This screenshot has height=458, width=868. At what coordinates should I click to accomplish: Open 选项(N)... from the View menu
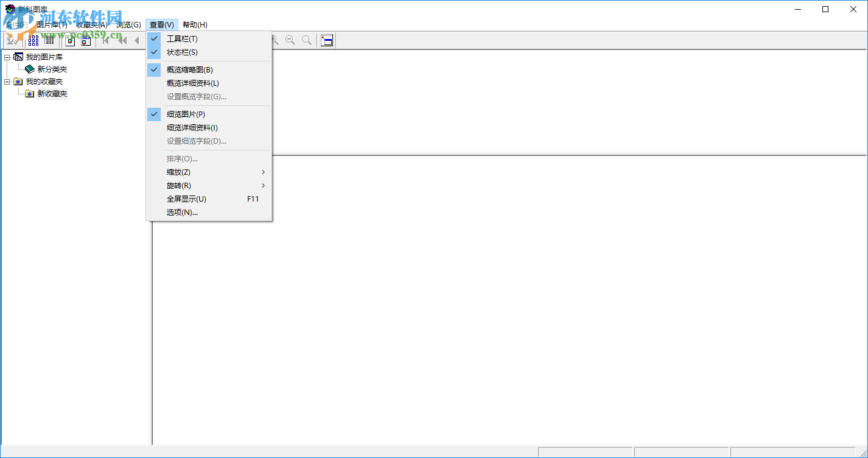(x=209, y=213)
